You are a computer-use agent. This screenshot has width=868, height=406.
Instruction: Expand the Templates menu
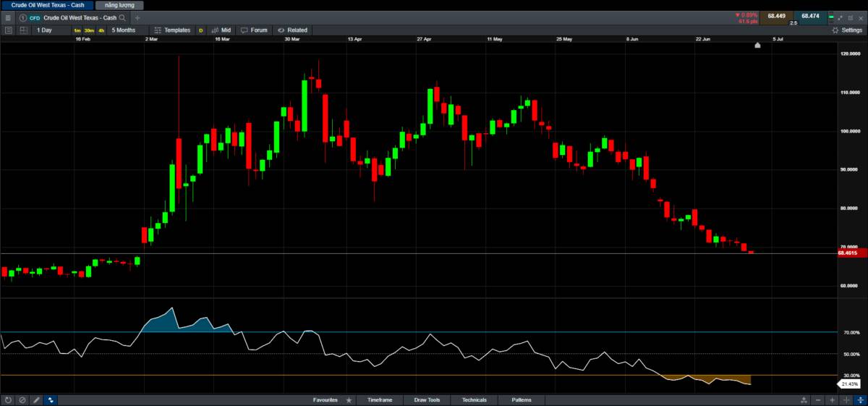[173, 30]
